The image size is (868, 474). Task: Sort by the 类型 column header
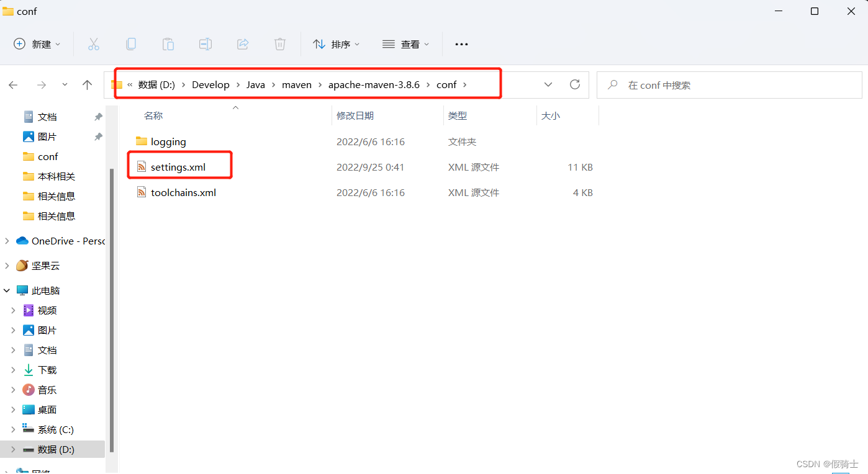(x=458, y=115)
